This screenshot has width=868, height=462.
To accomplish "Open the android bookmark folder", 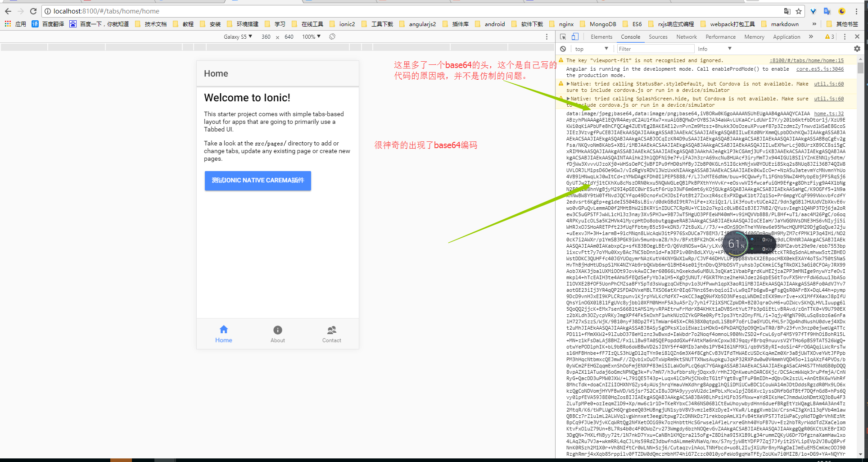I will point(490,24).
